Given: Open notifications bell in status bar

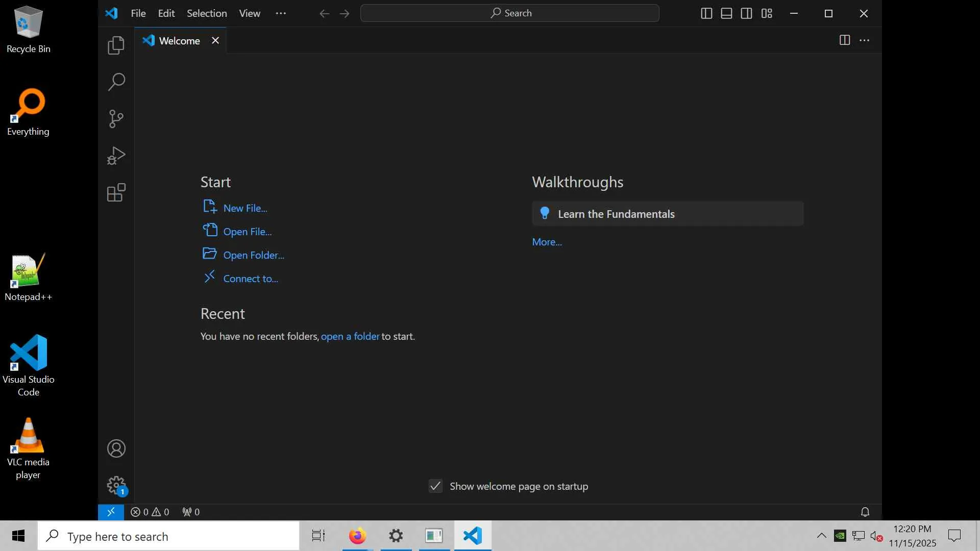Looking at the screenshot, I should pos(865,512).
